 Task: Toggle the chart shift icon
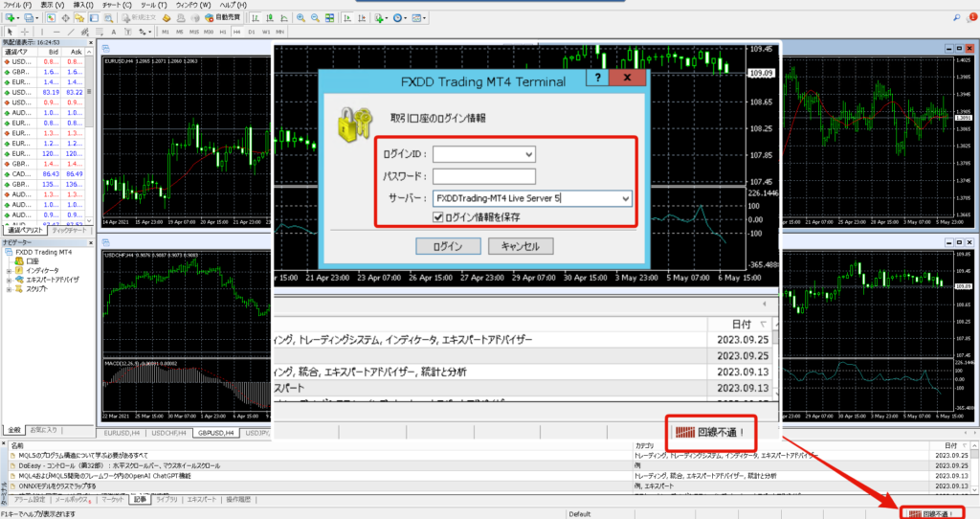361,18
